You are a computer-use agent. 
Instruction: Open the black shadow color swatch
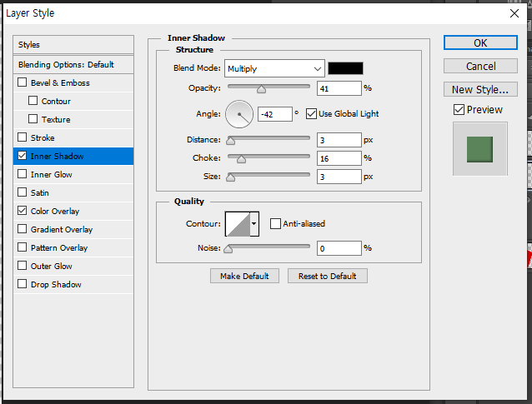[x=345, y=68]
